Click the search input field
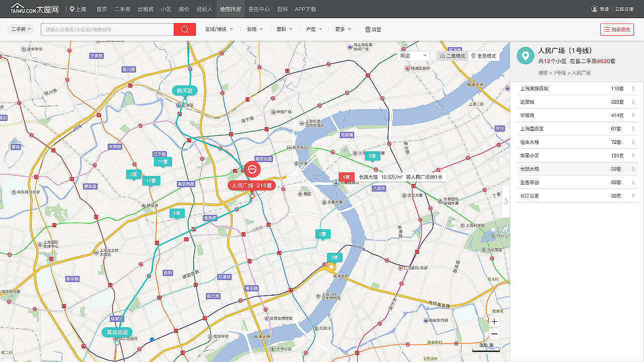The image size is (644, 362). click(x=107, y=30)
